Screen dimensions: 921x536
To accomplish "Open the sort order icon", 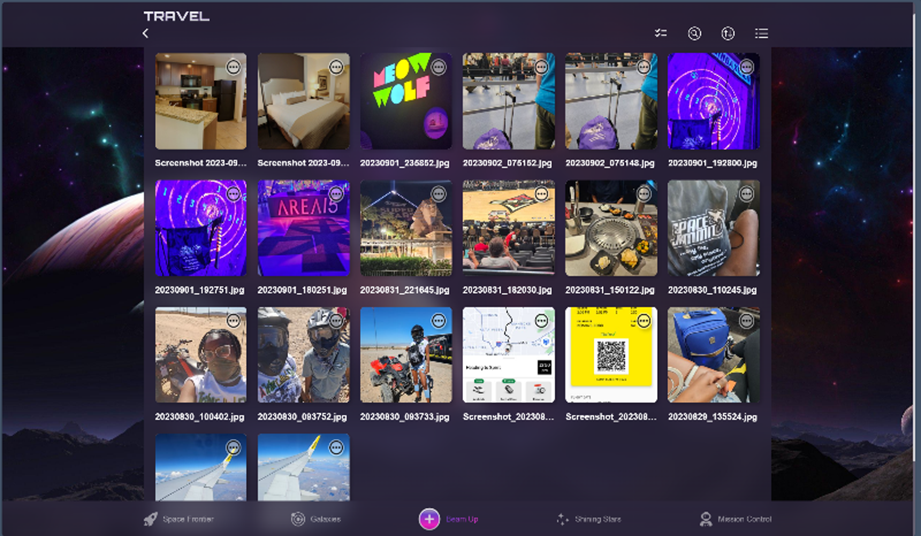I will coord(728,33).
